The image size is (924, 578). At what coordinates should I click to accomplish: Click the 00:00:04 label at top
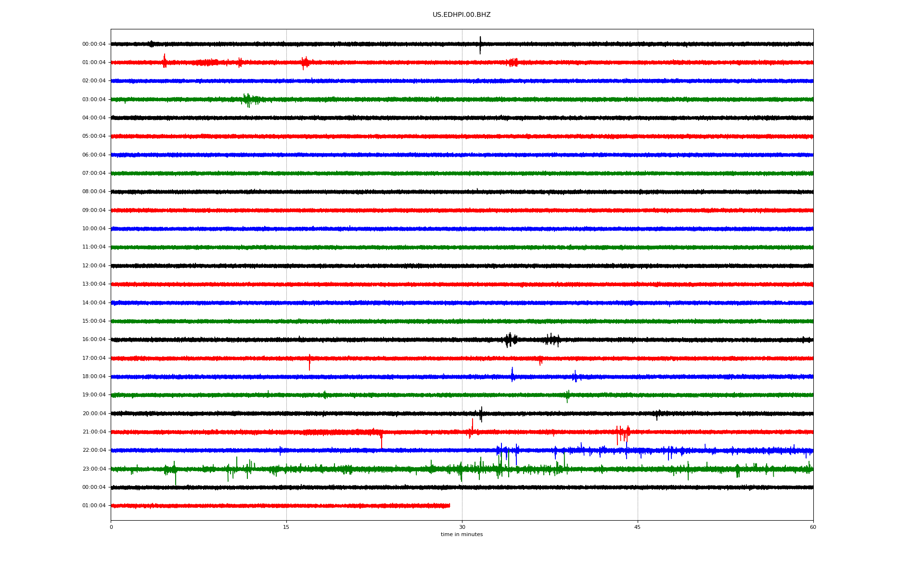(94, 44)
